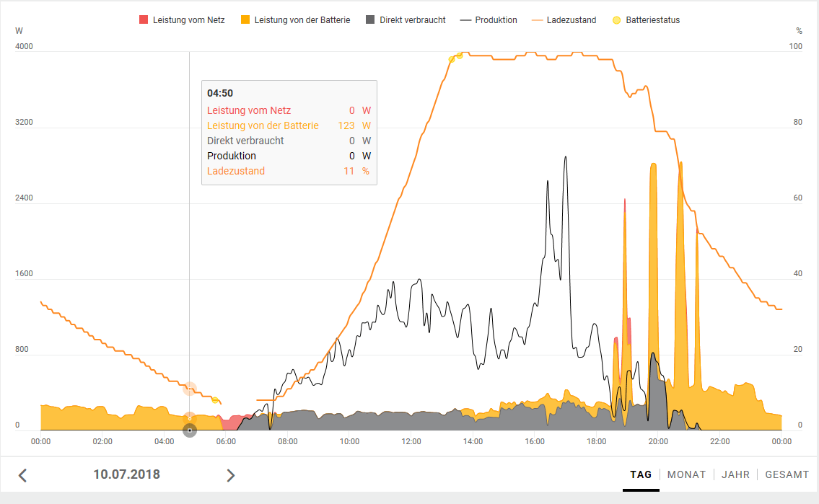Open the GESAMT view tab
This screenshot has height=504, width=819.
pyautogui.click(x=787, y=474)
